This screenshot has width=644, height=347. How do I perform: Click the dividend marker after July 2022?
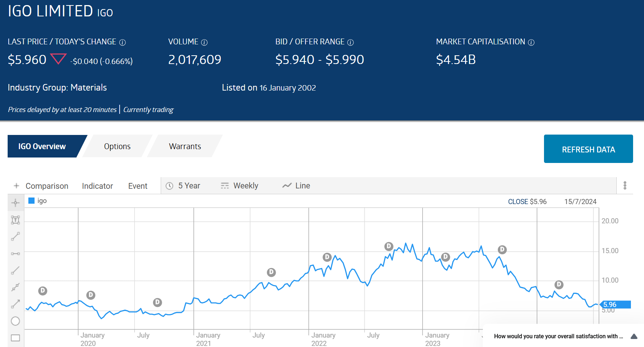[x=389, y=246]
